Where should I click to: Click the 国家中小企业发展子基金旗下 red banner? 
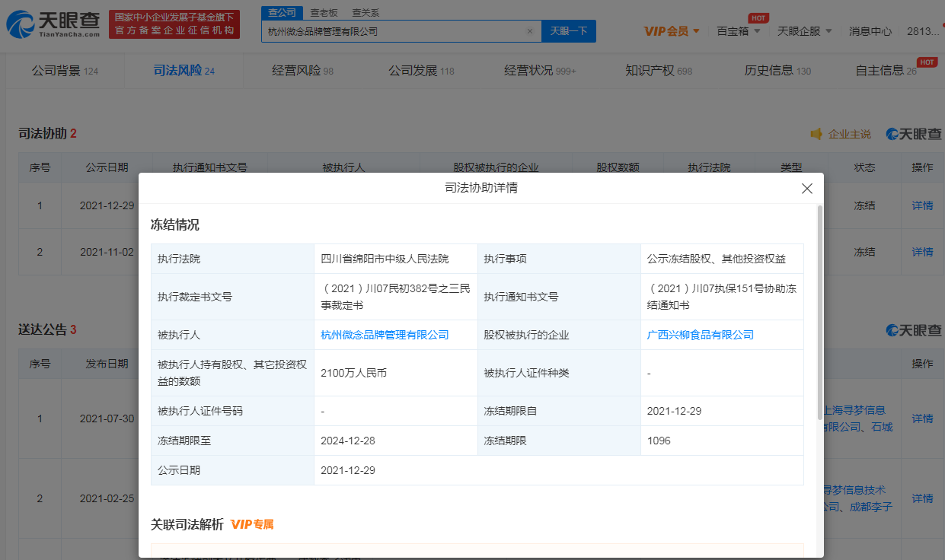[174, 24]
